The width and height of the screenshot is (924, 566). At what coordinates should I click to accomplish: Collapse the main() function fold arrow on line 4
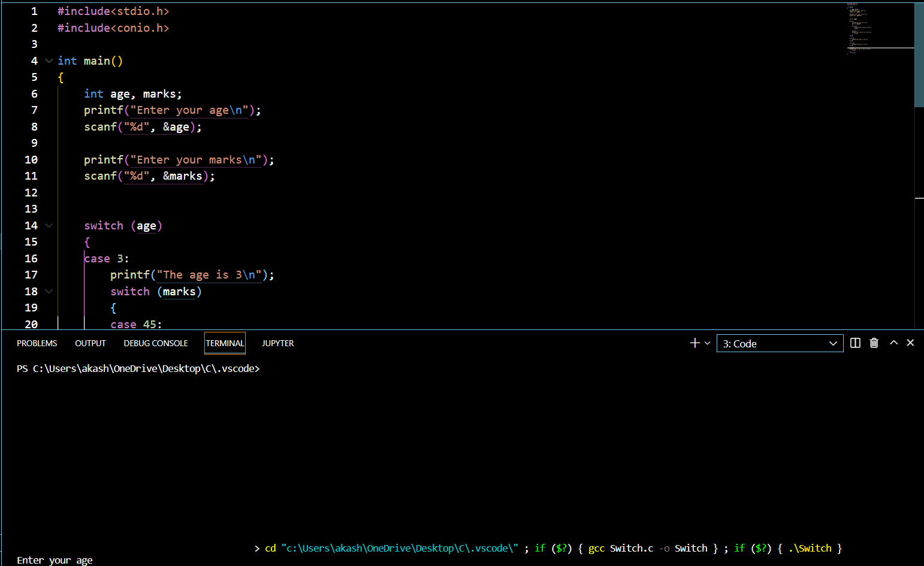(49, 61)
